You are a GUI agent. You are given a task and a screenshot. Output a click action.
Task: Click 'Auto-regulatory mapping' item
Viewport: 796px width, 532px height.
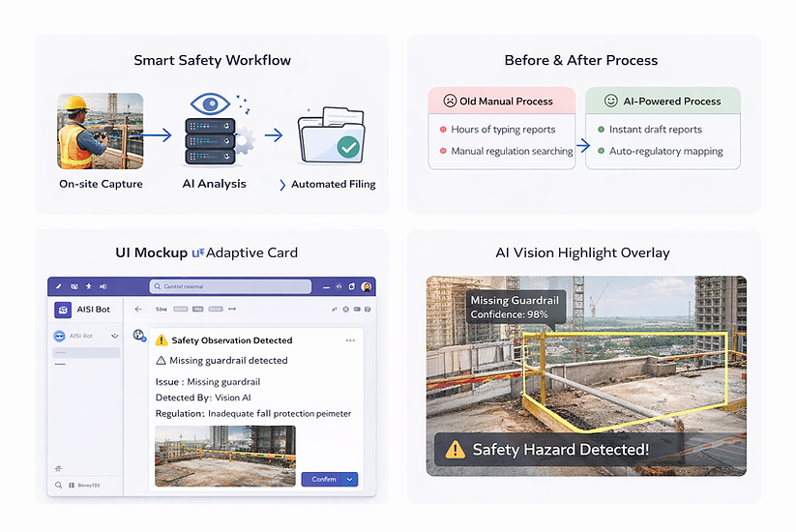click(661, 151)
